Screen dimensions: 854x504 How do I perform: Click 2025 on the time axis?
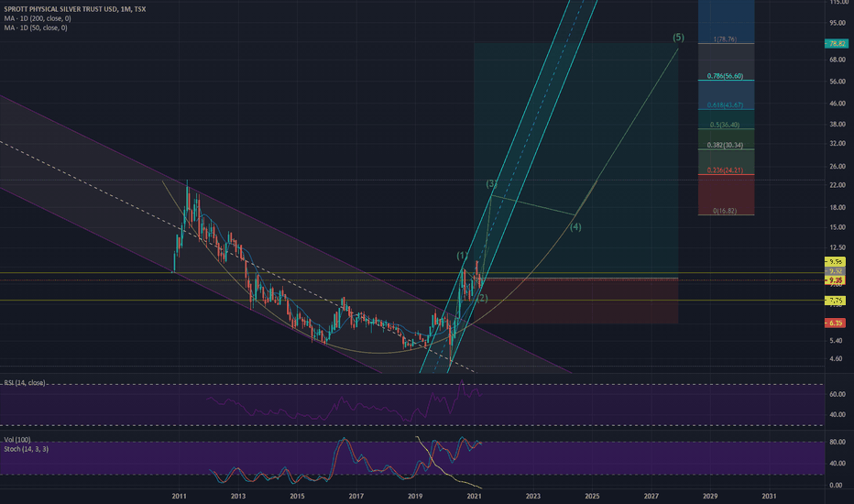[592, 497]
